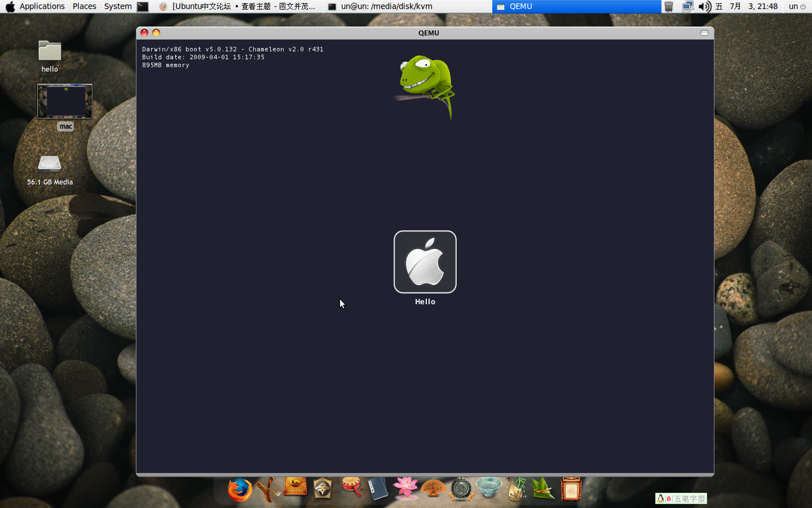Click the Apple logo in the top panel
812x508 pixels.
pos(10,7)
